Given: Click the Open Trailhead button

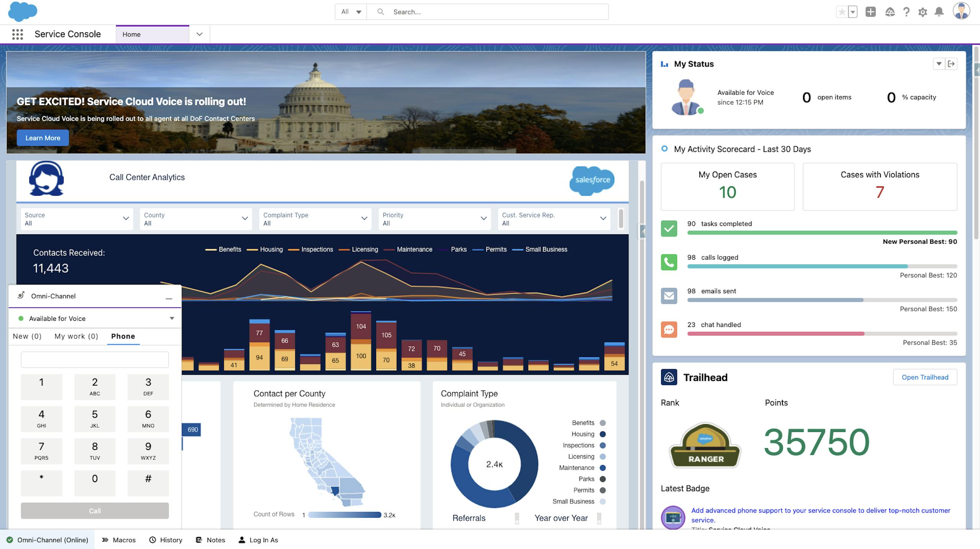Looking at the screenshot, I should click(924, 377).
